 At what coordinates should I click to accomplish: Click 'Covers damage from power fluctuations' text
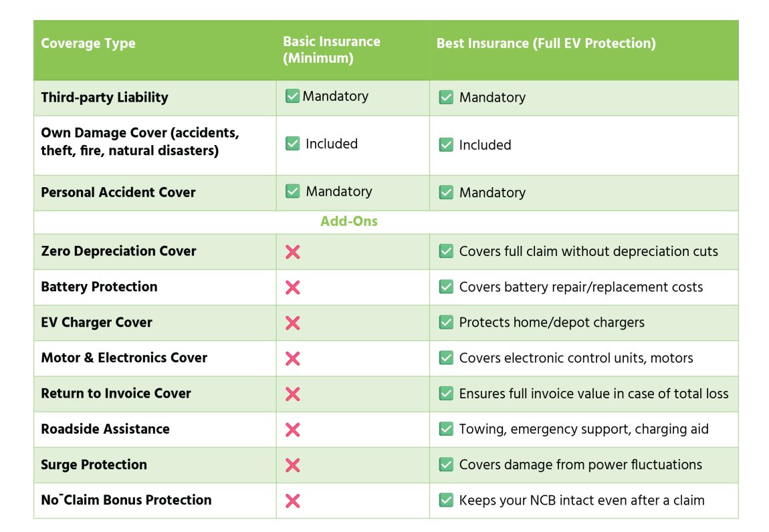tap(580, 464)
